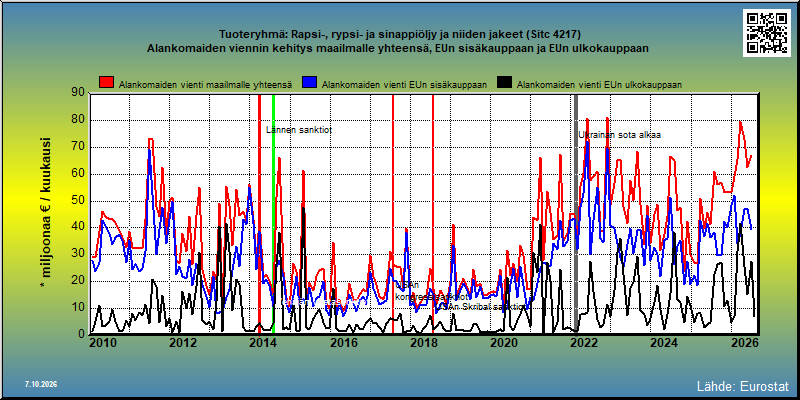Click y-axis value 20

78,281
